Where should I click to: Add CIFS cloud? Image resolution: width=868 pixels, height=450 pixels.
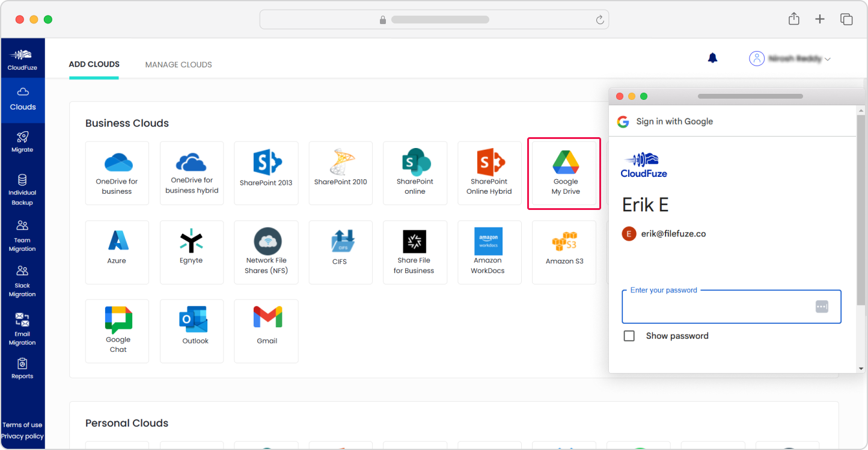(x=341, y=252)
